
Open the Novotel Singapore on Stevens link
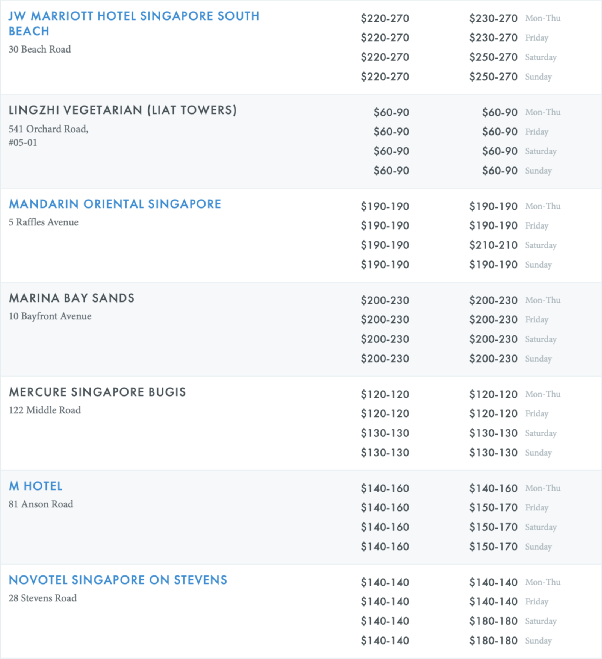[118, 580]
